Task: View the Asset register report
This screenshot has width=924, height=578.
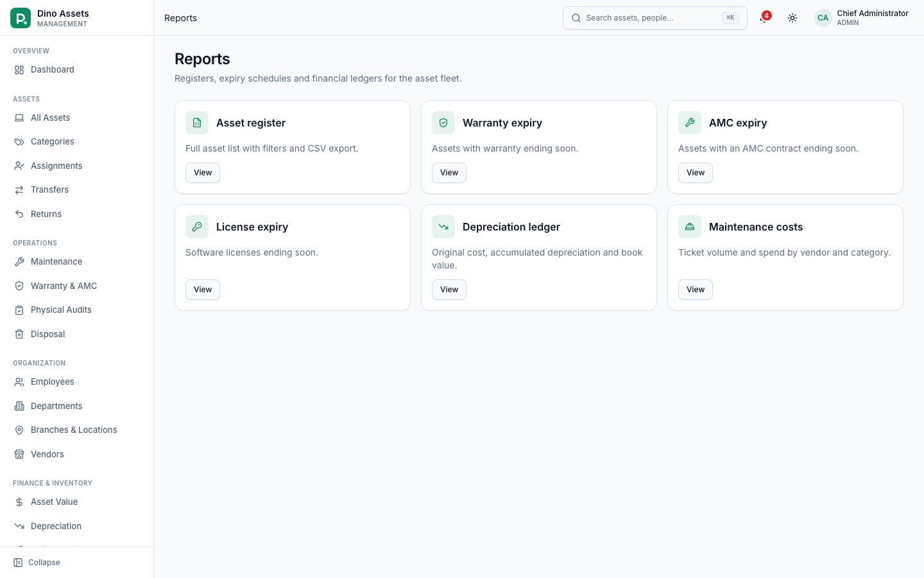Action: pyautogui.click(x=203, y=173)
